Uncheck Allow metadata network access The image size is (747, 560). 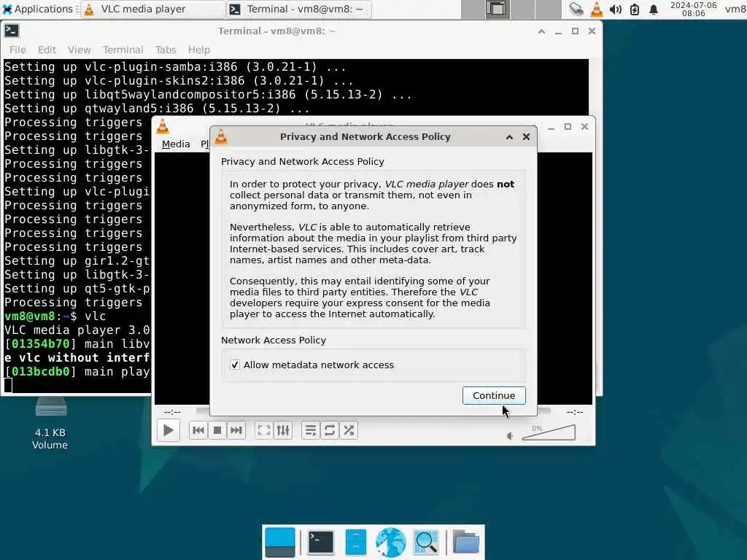pyautogui.click(x=235, y=365)
